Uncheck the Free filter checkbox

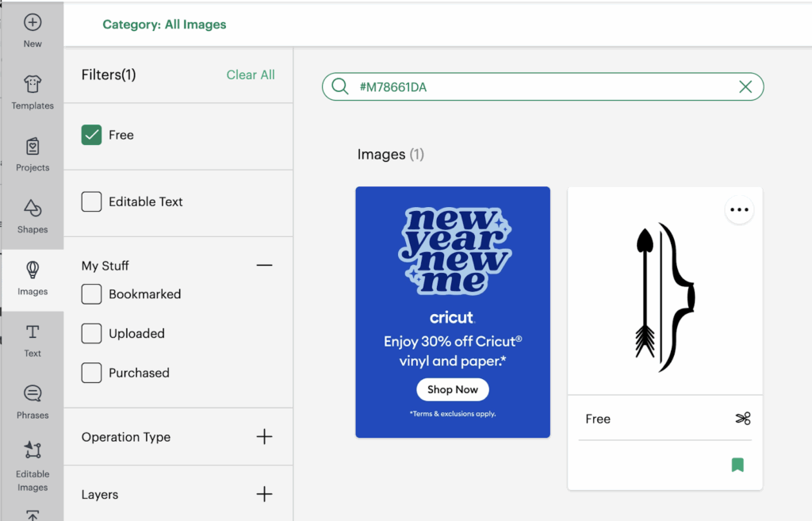tap(92, 135)
